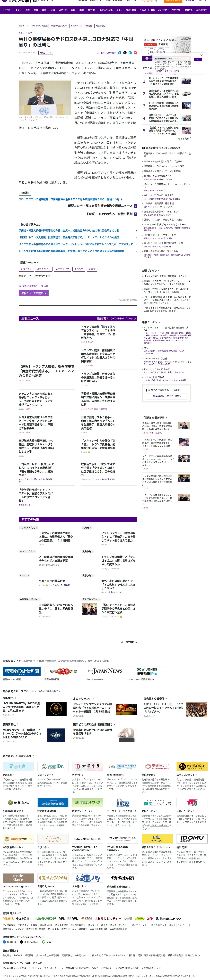Open the 読売中高生新聞 logo banner

click(x=63, y=671)
